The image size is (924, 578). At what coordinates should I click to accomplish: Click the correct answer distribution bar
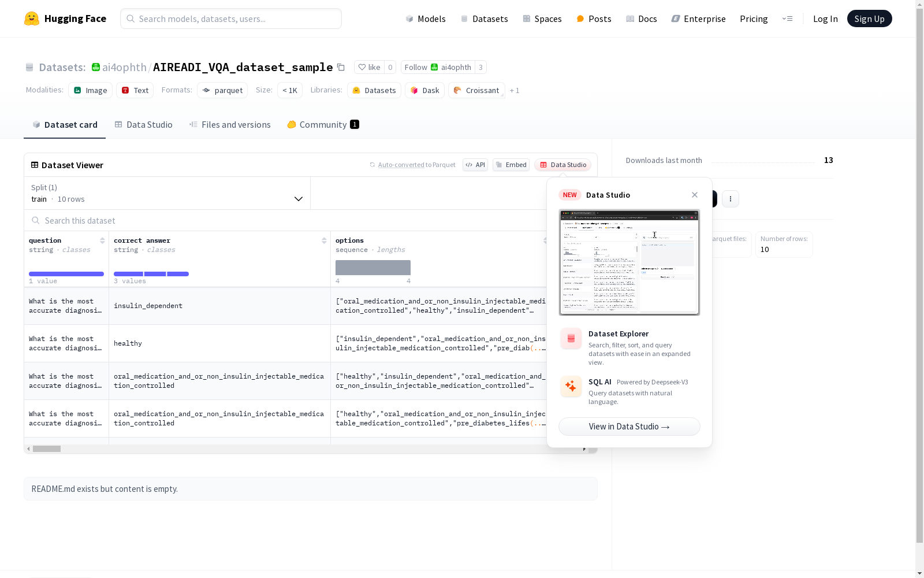(x=151, y=274)
